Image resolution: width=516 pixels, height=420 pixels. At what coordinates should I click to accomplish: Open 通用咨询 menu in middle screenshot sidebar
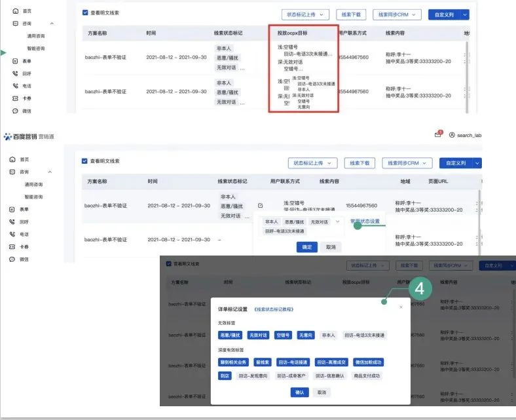coord(33,185)
